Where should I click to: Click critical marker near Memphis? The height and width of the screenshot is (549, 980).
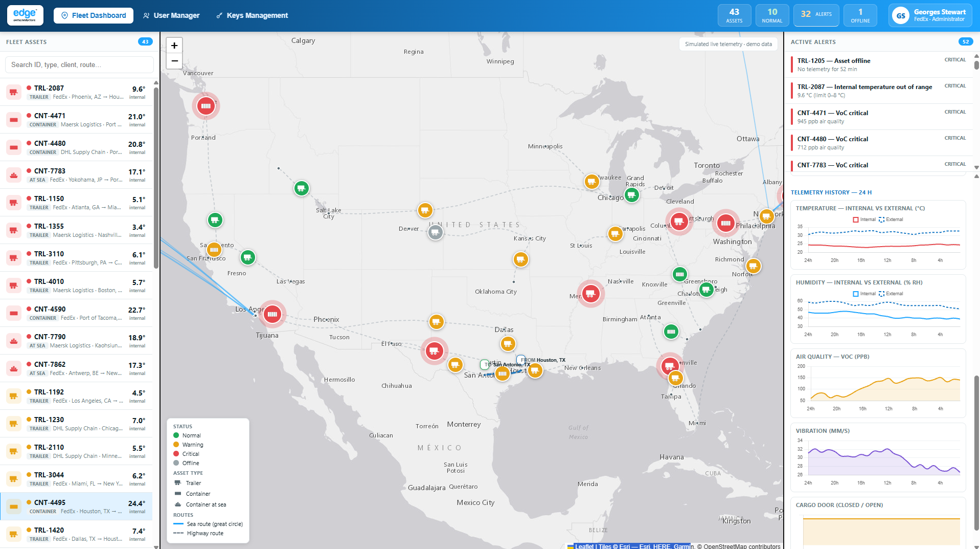point(591,293)
